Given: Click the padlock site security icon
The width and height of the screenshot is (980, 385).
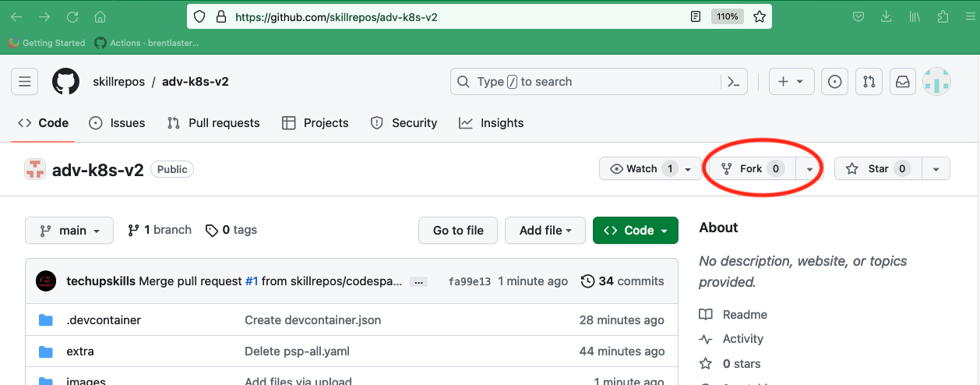Looking at the screenshot, I should click(x=220, y=16).
